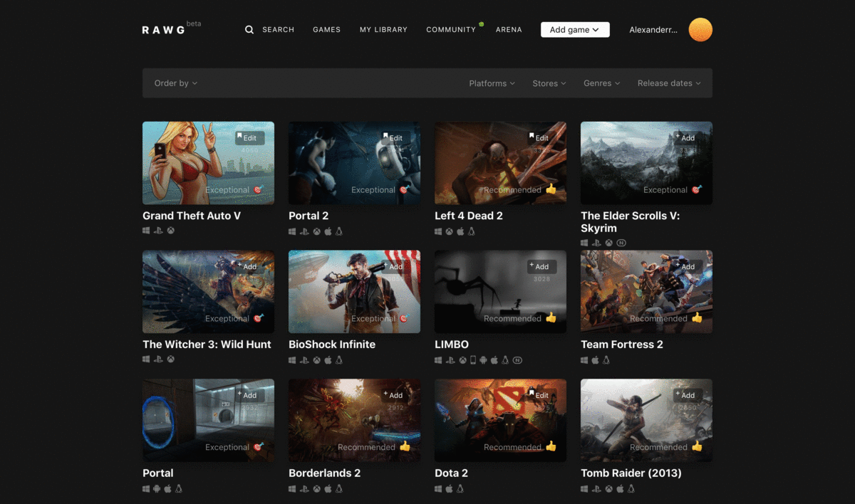855x504 pixels.
Task: Open the RAWG logo home link
Action: click(164, 30)
